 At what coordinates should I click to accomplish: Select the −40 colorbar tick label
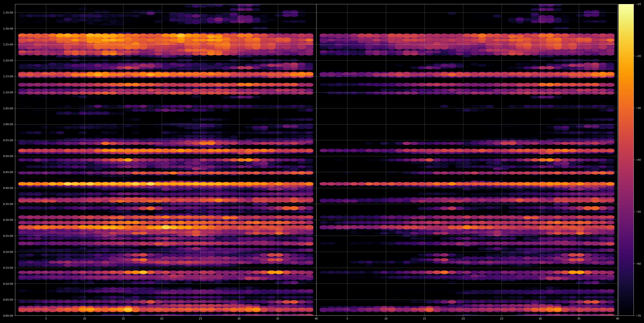tap(638, 160)
